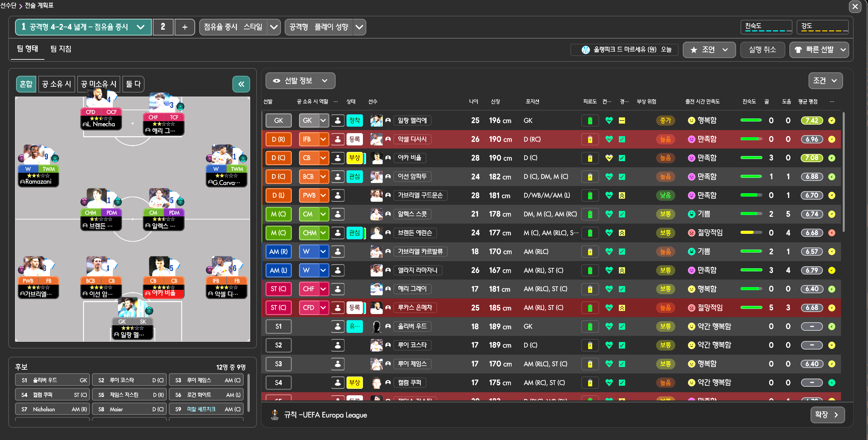Click the star icon on 조언 button
868x440 pixels.
point(694,50)
